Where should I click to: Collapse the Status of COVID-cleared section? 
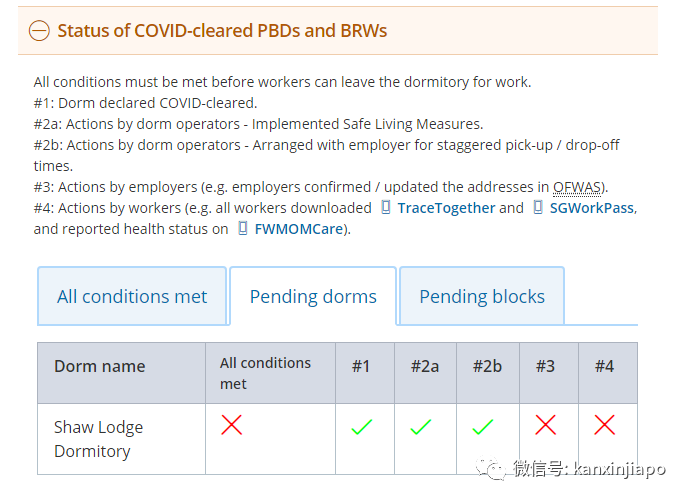pyautogui.click(x=222, y=30)
